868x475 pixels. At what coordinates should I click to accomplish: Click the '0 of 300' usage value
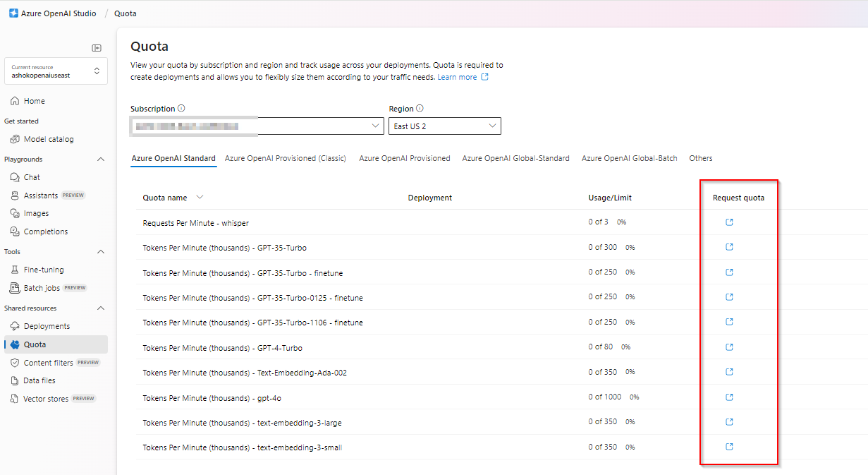(x=603, y=247)
